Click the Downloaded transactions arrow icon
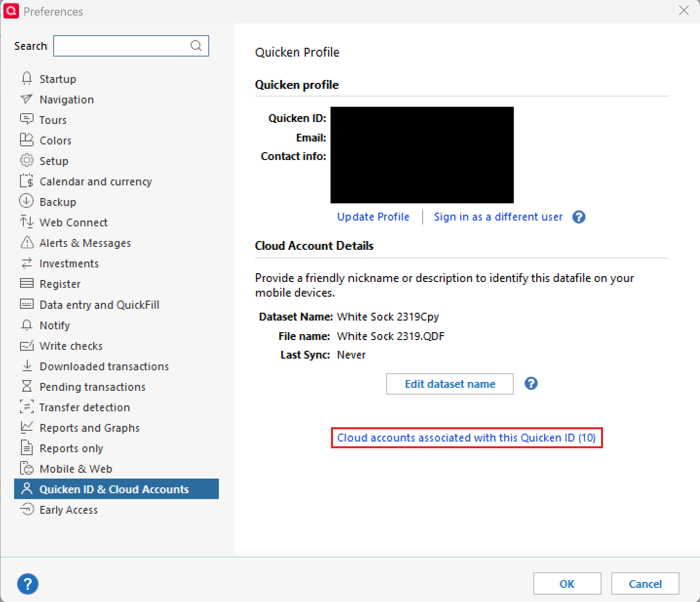Image resolution: width=700 pixels, height=602 pixels. [27, 365]
